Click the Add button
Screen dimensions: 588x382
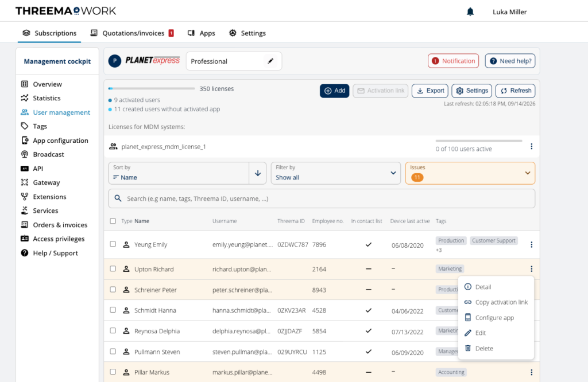(335, 91)
